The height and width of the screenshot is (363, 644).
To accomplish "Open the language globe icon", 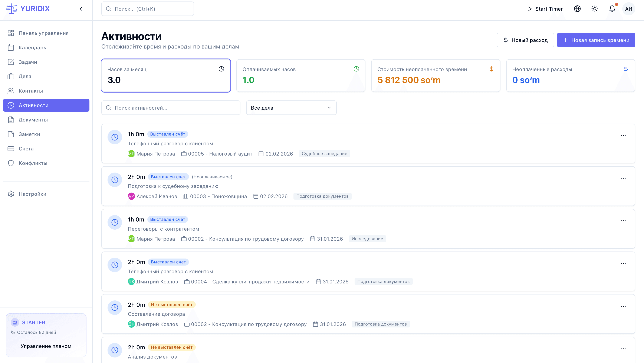I will coord(577,9).
